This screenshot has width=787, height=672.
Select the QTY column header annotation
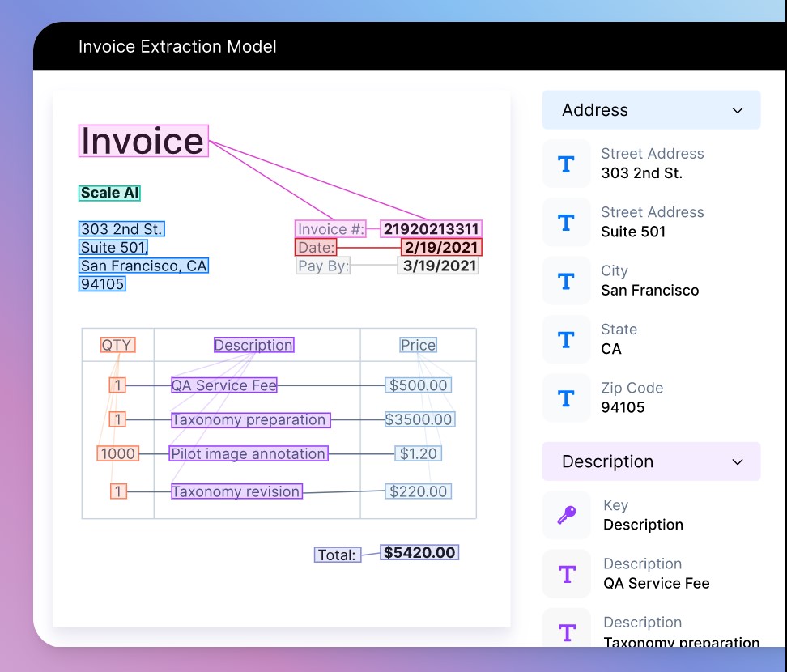click(117, 345)
